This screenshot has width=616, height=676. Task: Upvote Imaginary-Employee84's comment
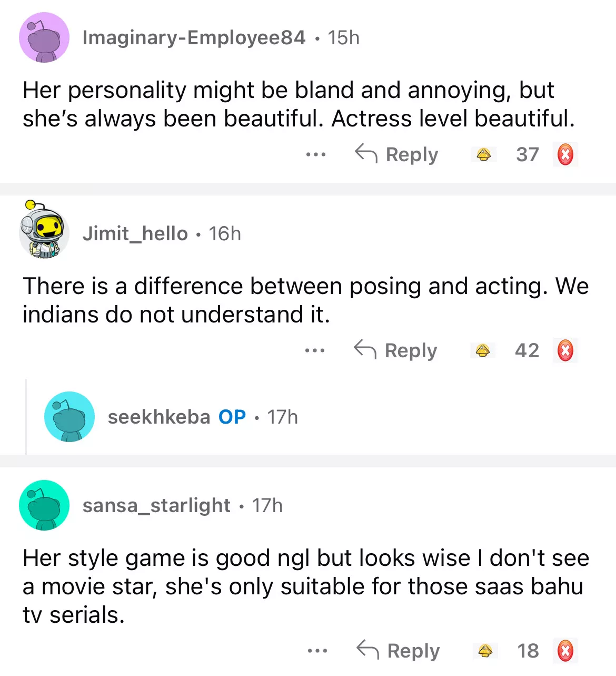pos(483,155)
